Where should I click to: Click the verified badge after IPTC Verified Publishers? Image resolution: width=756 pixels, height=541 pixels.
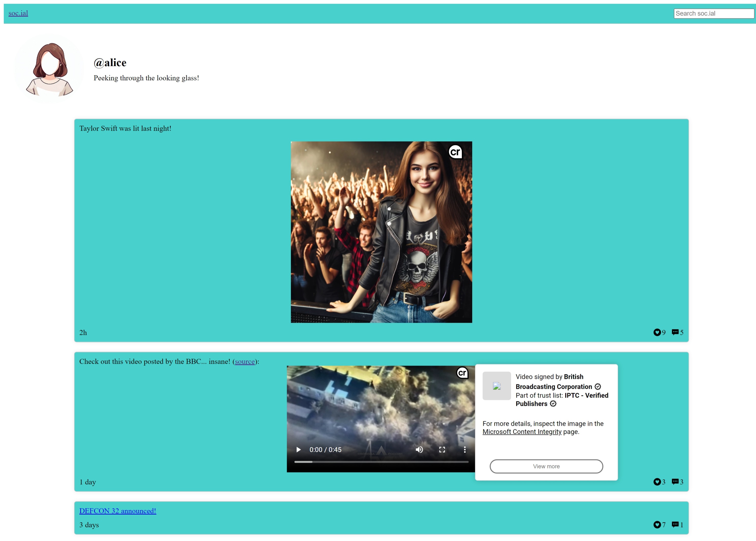(553, 404)
